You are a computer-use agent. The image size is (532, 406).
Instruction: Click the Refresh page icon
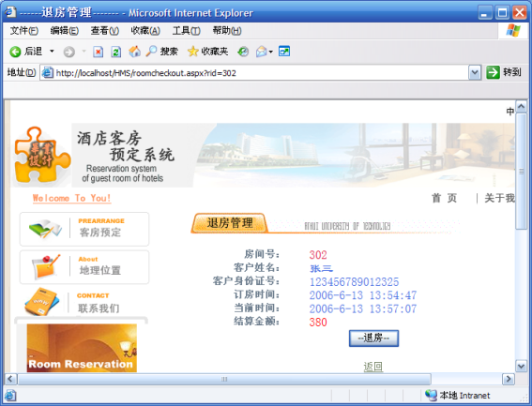pos(116,52)
